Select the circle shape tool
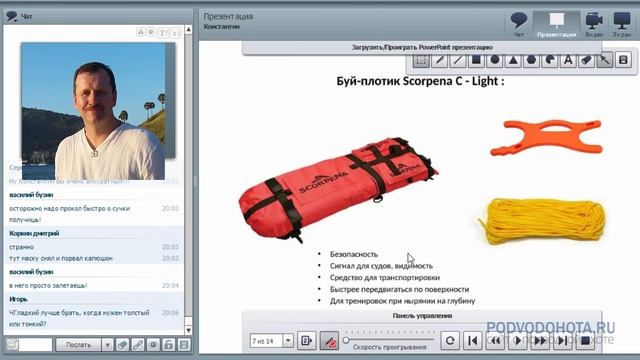 coord(495,60)
